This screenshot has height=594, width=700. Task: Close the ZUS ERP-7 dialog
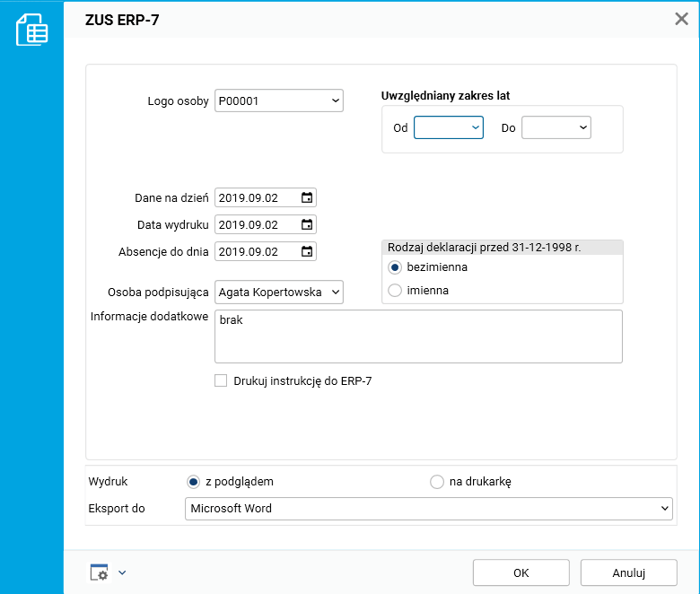point(681,19)
